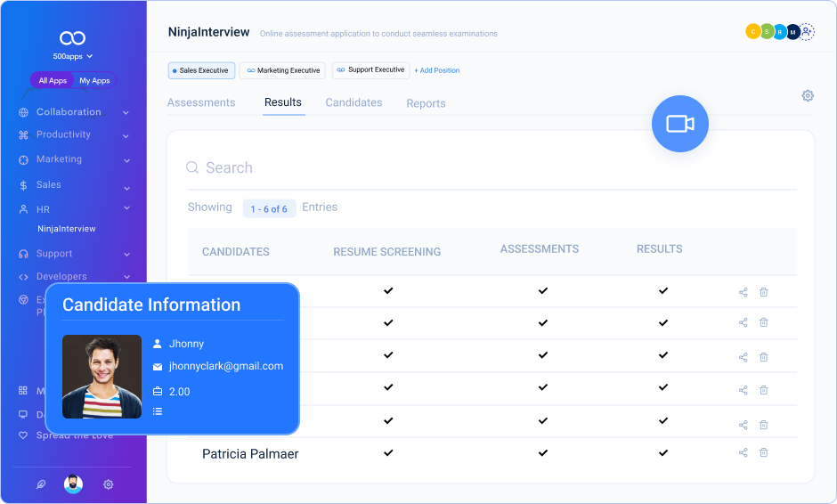Click the add user icon beside avatars
The height and width of the screenshot is (504, 837).
click(x=807, y=32)
